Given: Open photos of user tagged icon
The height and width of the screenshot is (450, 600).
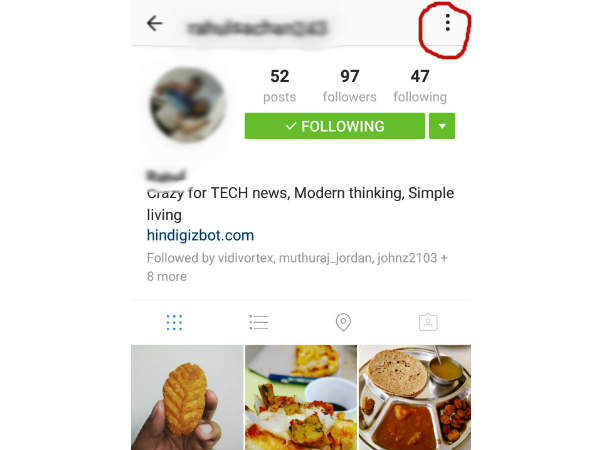Looking at the screenshot, I should (428, 322).
